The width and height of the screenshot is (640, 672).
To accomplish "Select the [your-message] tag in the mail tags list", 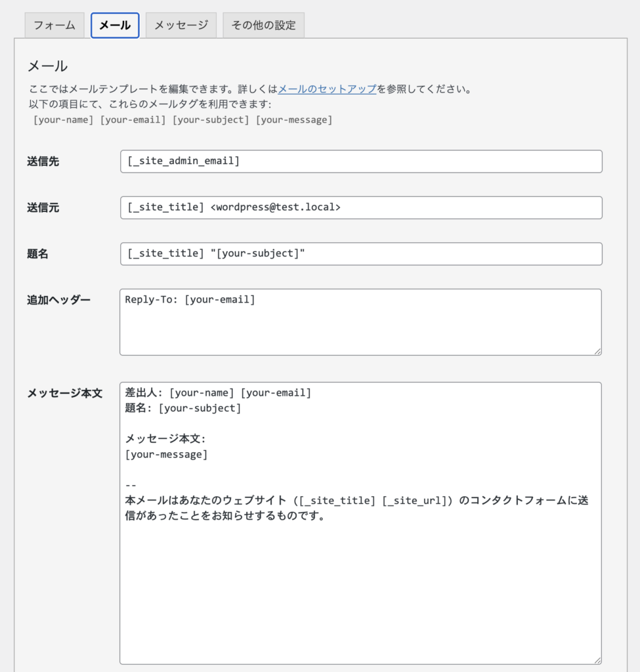I will point(293,120).
